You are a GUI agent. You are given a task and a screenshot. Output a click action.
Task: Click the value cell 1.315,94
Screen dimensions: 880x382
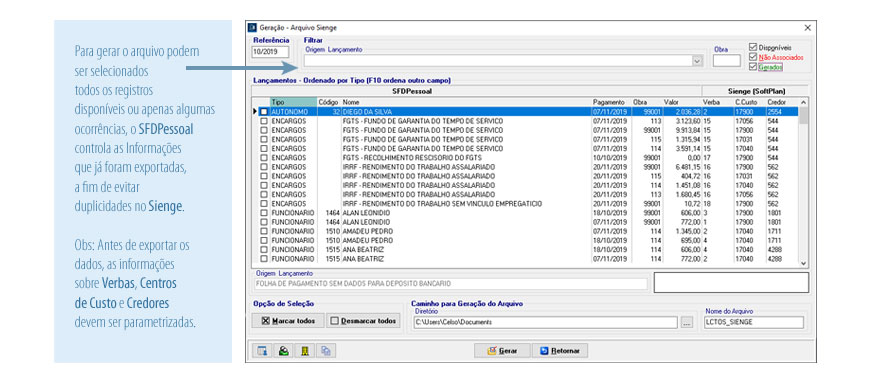point(682,140)
